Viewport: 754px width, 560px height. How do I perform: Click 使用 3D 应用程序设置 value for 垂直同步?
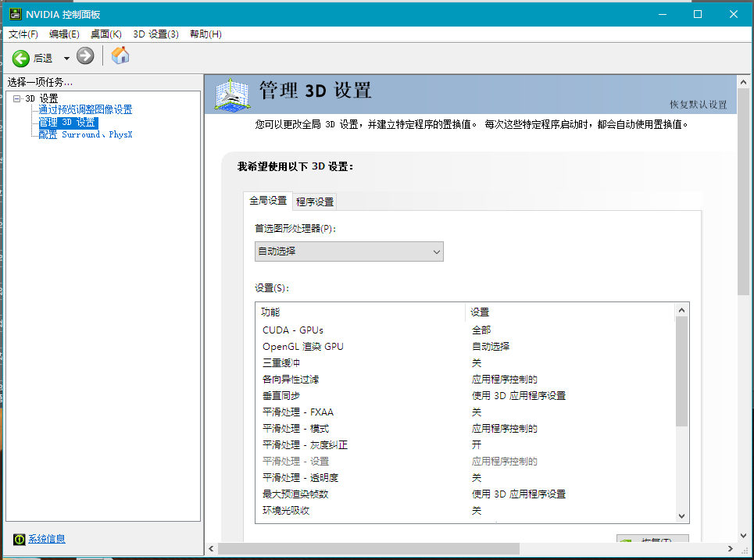[x=518, y=396]
